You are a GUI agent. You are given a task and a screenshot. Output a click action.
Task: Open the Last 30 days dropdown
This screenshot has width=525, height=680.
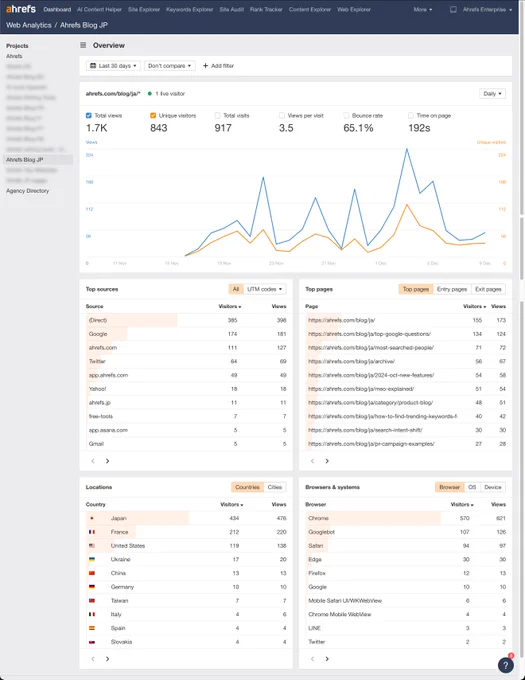pyautogui.click(x=113, y=66)
